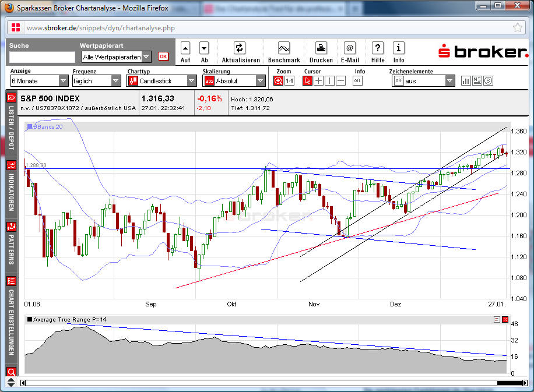Click the Average True Range P=14 label
The image size is (534, 392).
[x=70, y=320]
